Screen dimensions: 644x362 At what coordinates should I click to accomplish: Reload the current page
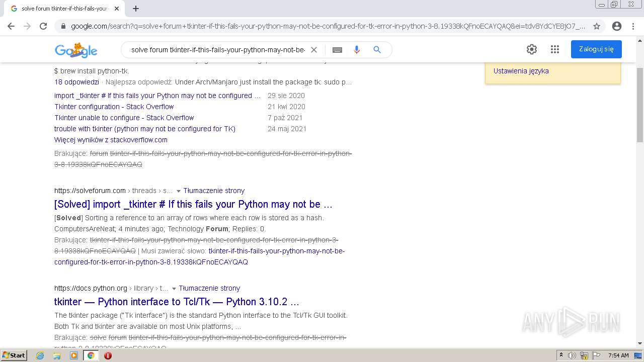43,26
